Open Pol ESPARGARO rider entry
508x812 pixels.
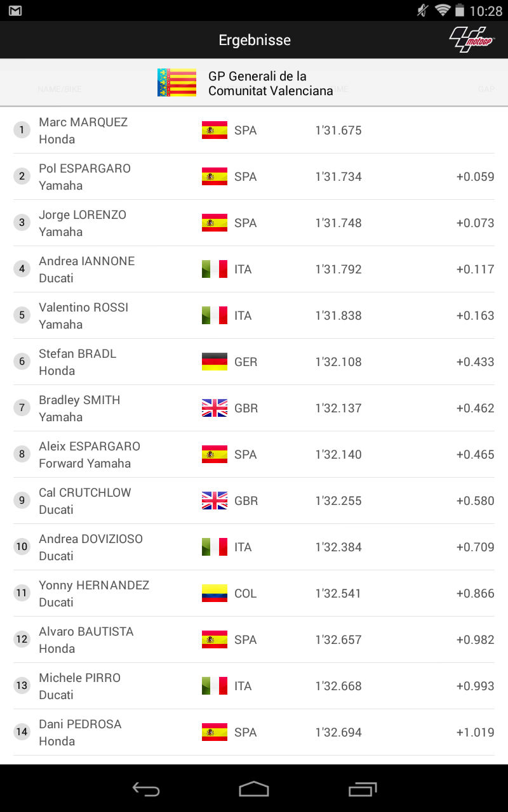(x=254, y=176)
